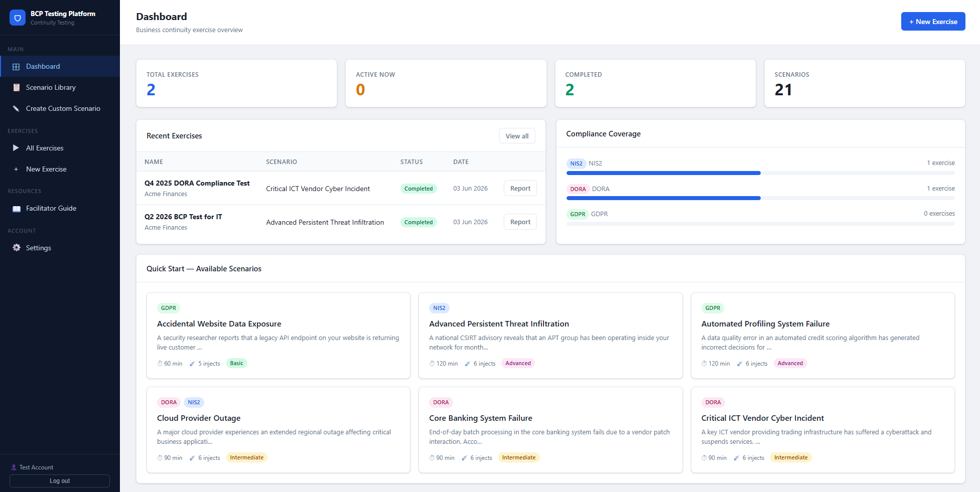Image resolution: width=980 pixels, height=492 pixels.
Task: Click scenario text Critical ICT Vendor Cyber Incident in table
Action: click(x=318, y=189)
